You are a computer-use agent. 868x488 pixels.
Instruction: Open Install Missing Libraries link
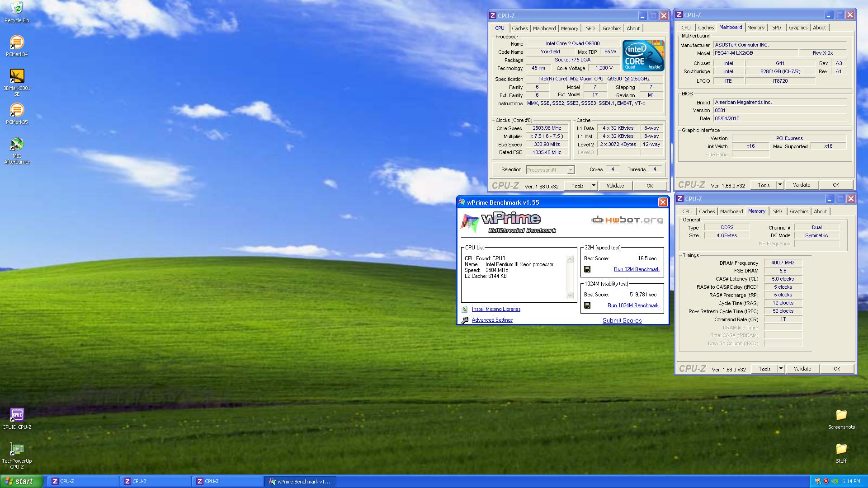pyautogui.click(x=496, y=309)
